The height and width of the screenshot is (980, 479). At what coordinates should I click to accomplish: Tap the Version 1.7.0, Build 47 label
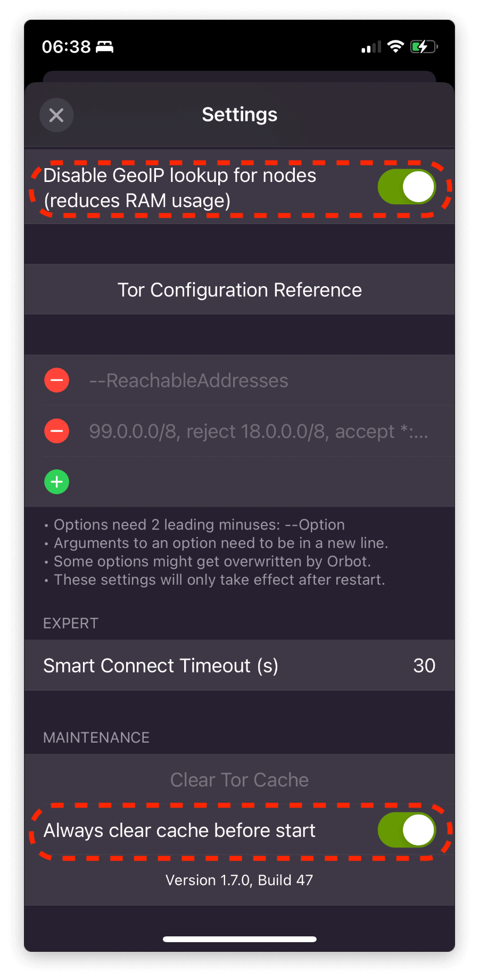[240, 880]
